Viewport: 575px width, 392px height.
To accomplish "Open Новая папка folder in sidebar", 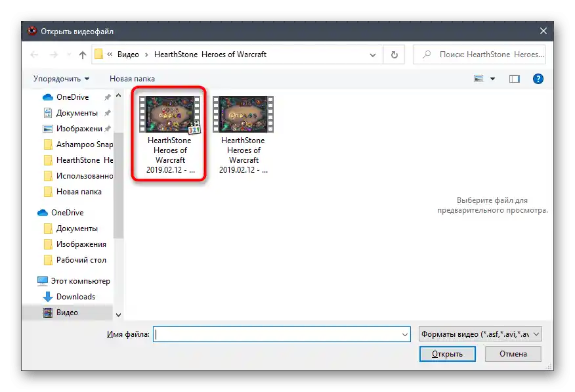I will click(x=79, y=192).
